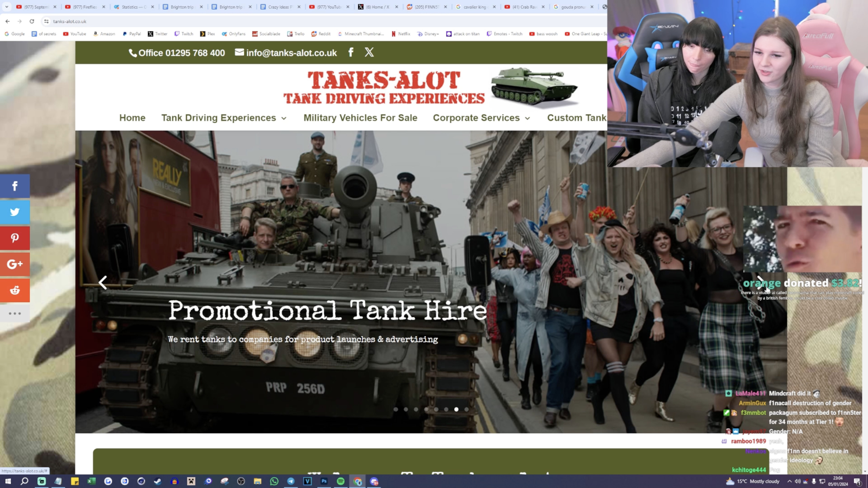Click the browser Forward arrow
Viewport: 868px width, 488px height.
[x=19, y=21]
